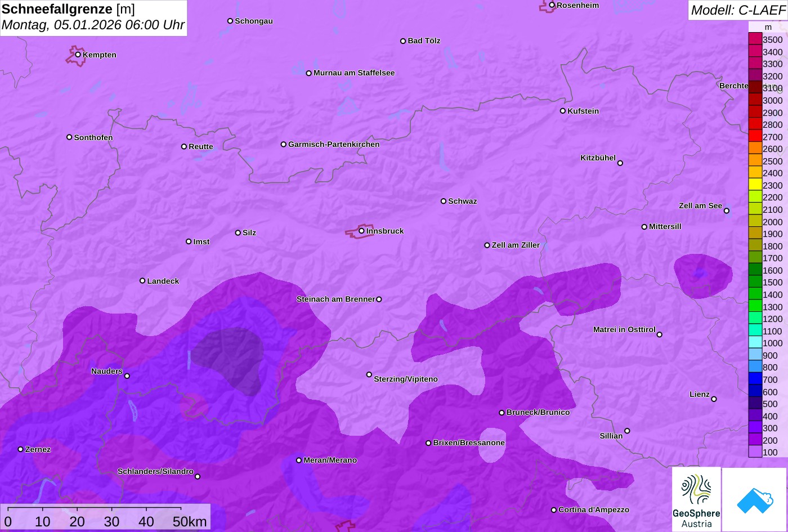Screen dimensions: 788x532
Task: Pick the Kufstein location marker
Action: 562,111
